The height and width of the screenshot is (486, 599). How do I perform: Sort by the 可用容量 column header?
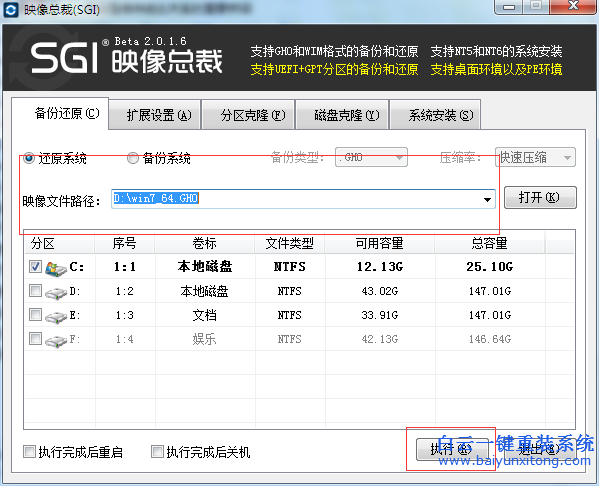(x=379, y=243)
